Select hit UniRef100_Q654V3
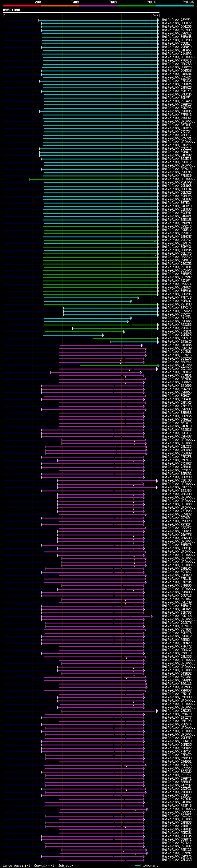The image size is (197, 868). tap(176, 270)
